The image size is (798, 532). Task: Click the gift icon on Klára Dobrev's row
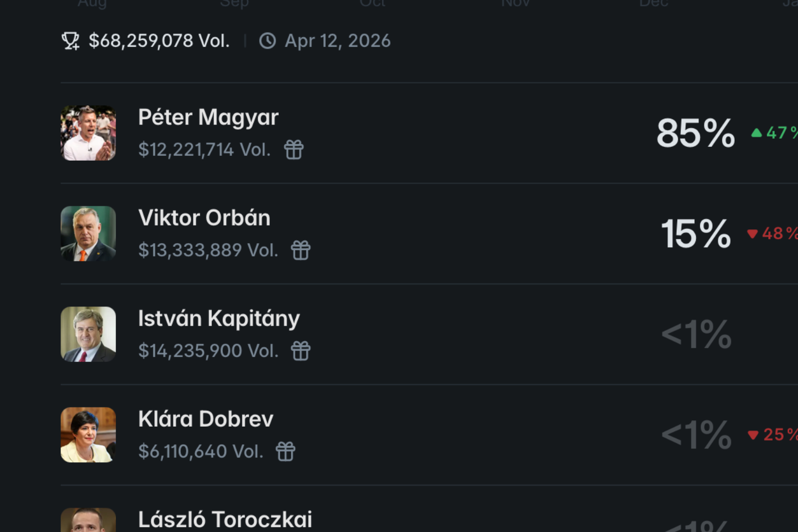[286, 452]
